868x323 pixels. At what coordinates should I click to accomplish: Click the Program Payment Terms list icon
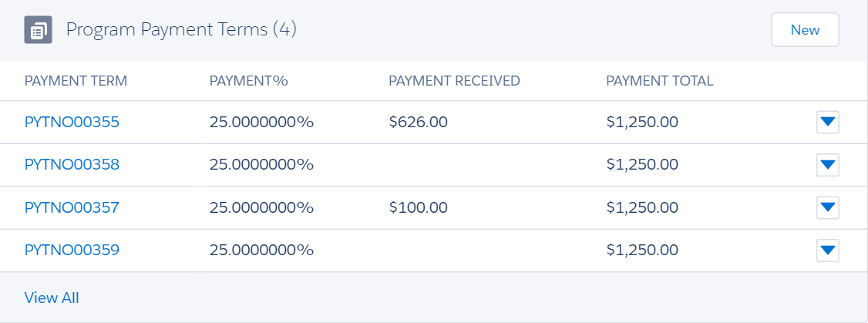[x=39, y=31]
